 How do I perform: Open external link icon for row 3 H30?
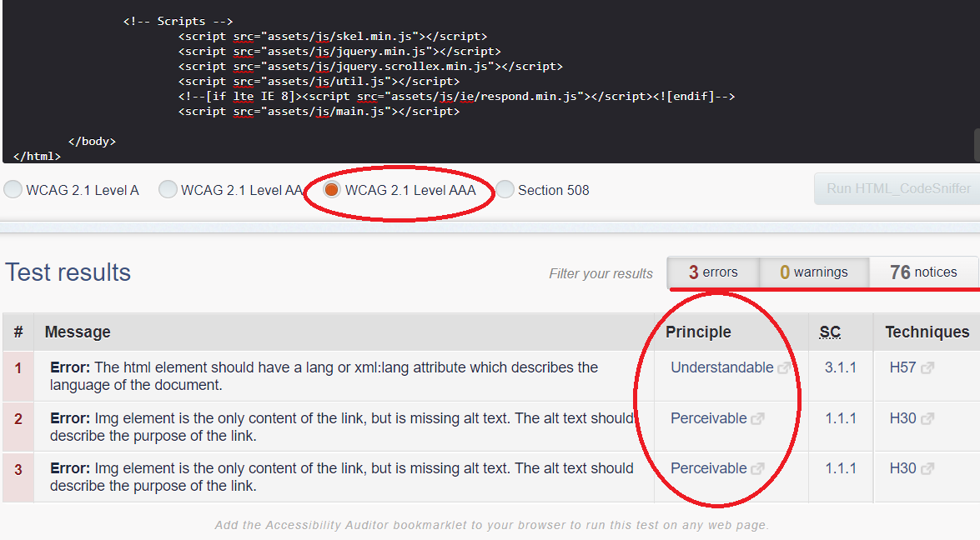point(927,469)
